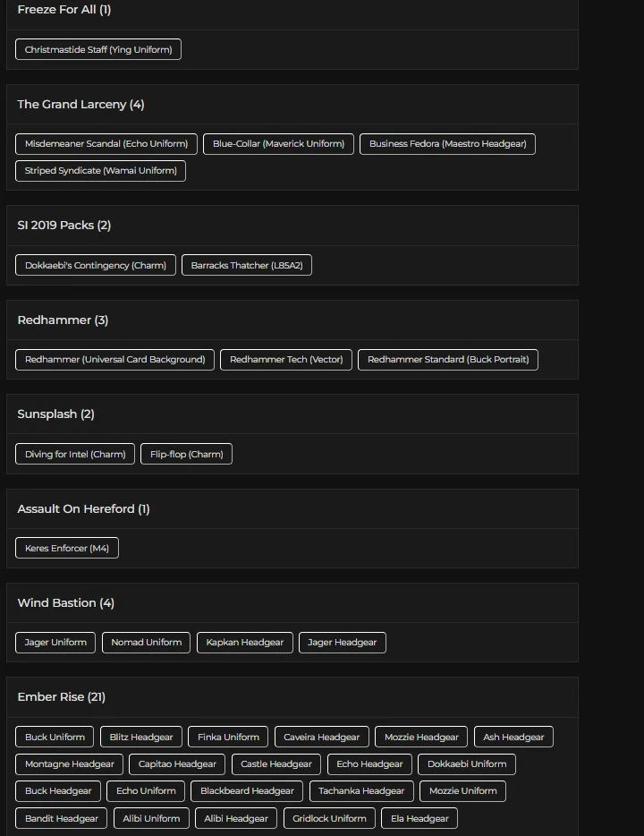Click Blue-Collar (Maverick Uniform) tag
644x836 pixels.
click(x=278, y=143)
